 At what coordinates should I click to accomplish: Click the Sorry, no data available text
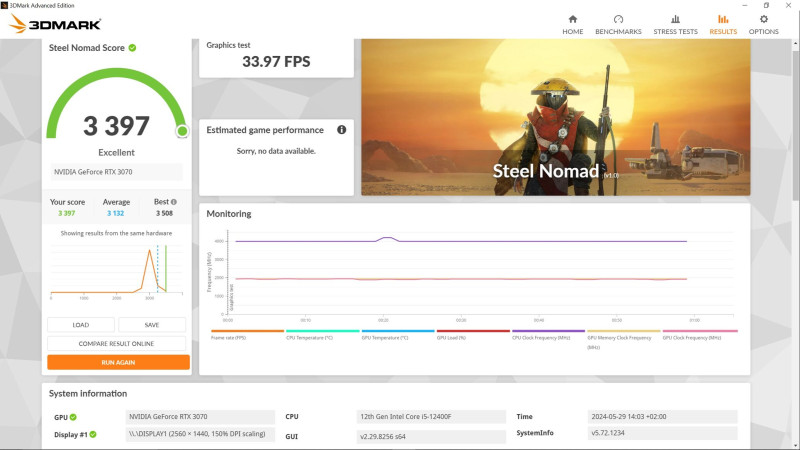click(276, 151)
